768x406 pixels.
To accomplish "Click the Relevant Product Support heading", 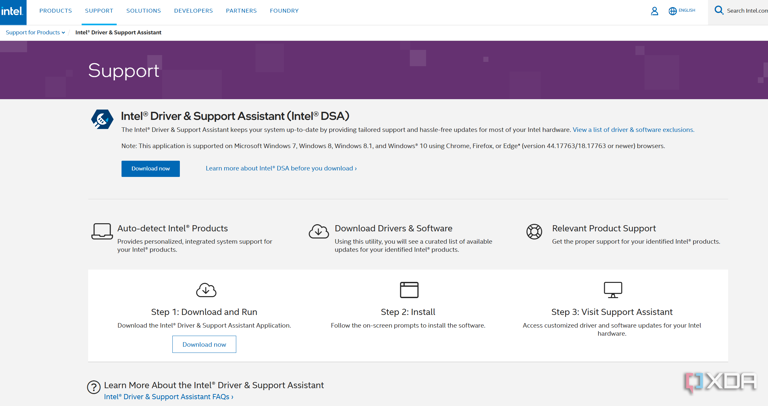I will coord(604,228).
